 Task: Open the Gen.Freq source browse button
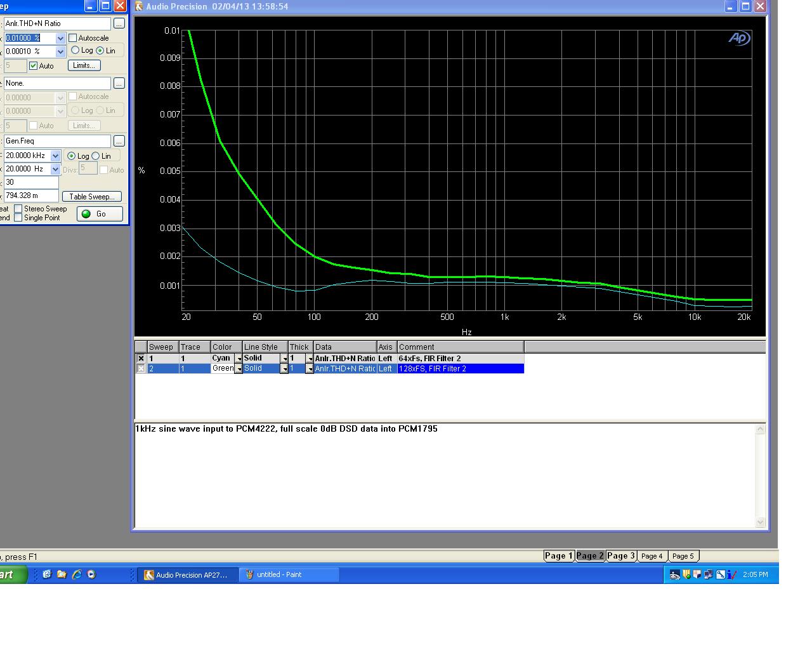pos(119,141)
